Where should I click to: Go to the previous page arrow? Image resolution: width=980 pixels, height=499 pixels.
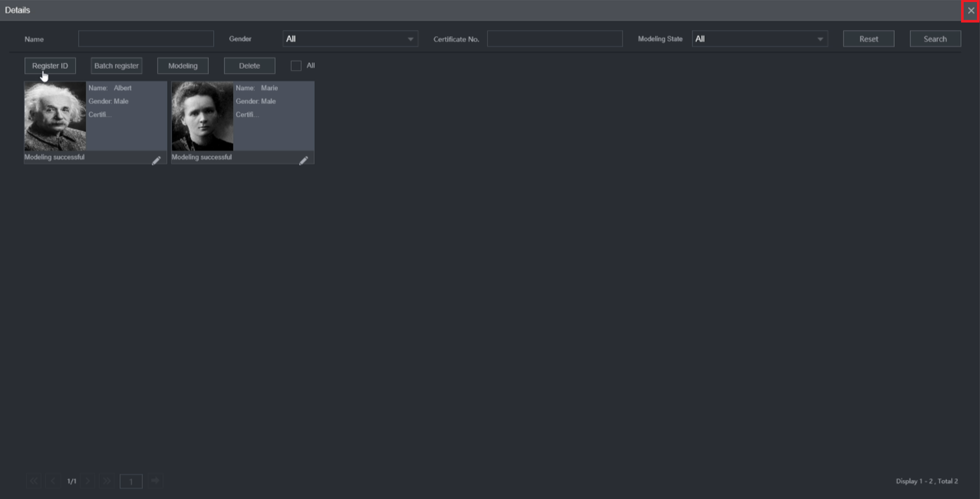pyautogui.click(x=53, y=481)
